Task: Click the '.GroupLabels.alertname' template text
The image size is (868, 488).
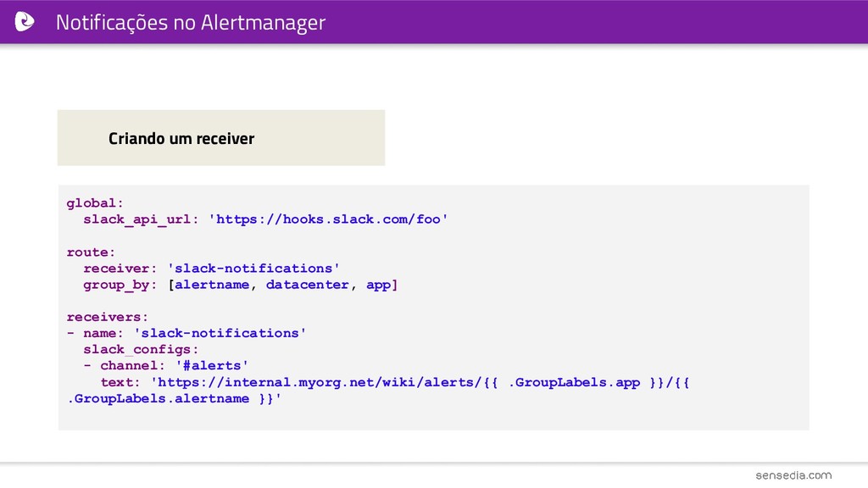Action: pyautogui.click(x=159, y=398)
